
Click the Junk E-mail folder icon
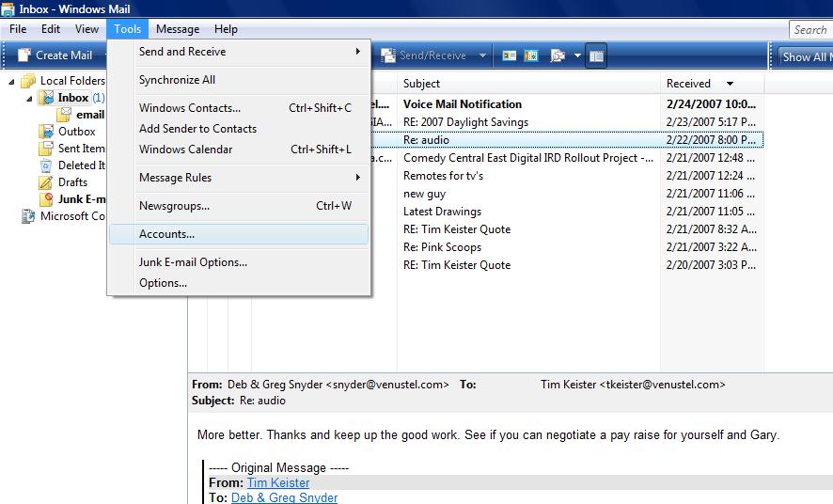tap(47, 199)
